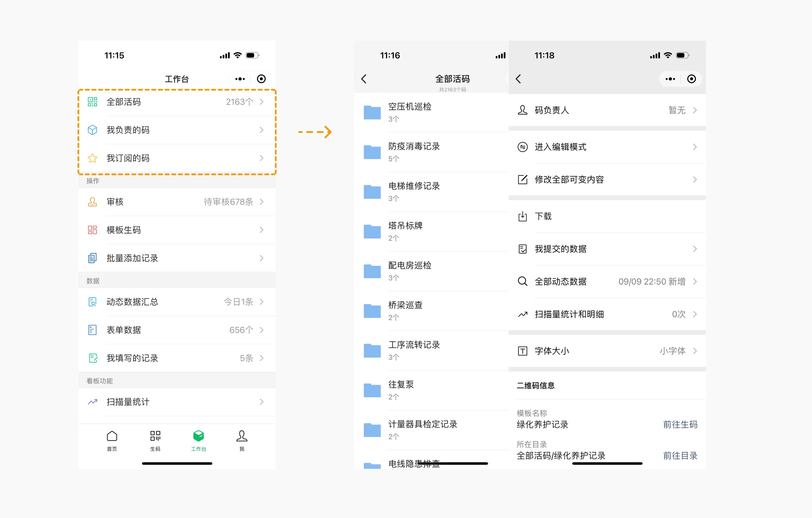The height and width of the screenshot is (518, 812).
Task: Go back from the 全部活码 page
Action: click(x=364, y=79)
